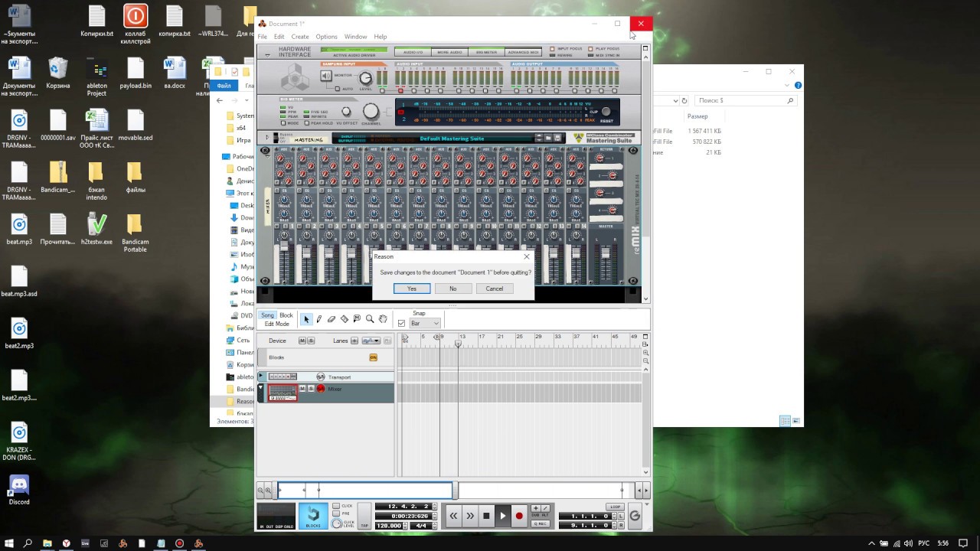Open the Edit menu in Reason

point(279,37)
